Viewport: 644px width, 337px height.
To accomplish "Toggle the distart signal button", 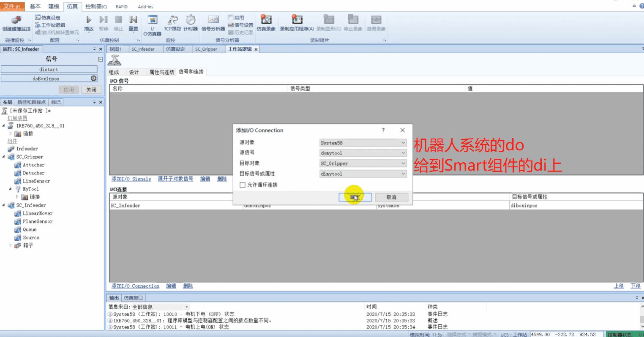I will [49, 69].
